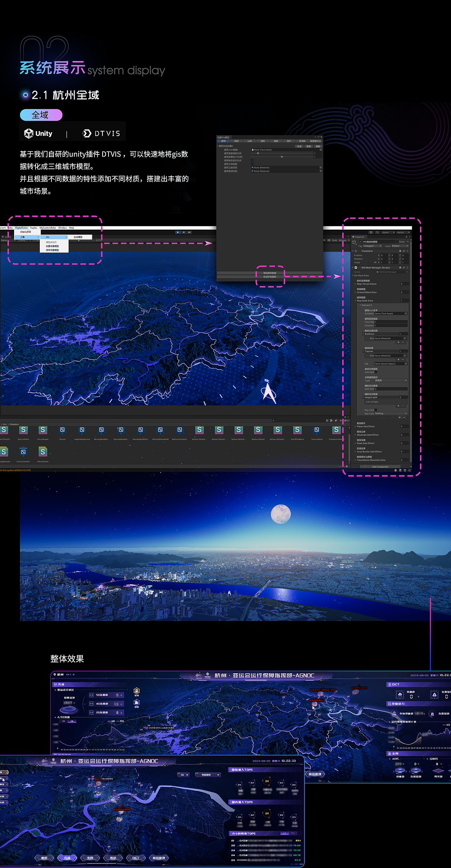Click the game object cube icon in Inspector
The image size is (451, 868).
[x=354, y=242]
